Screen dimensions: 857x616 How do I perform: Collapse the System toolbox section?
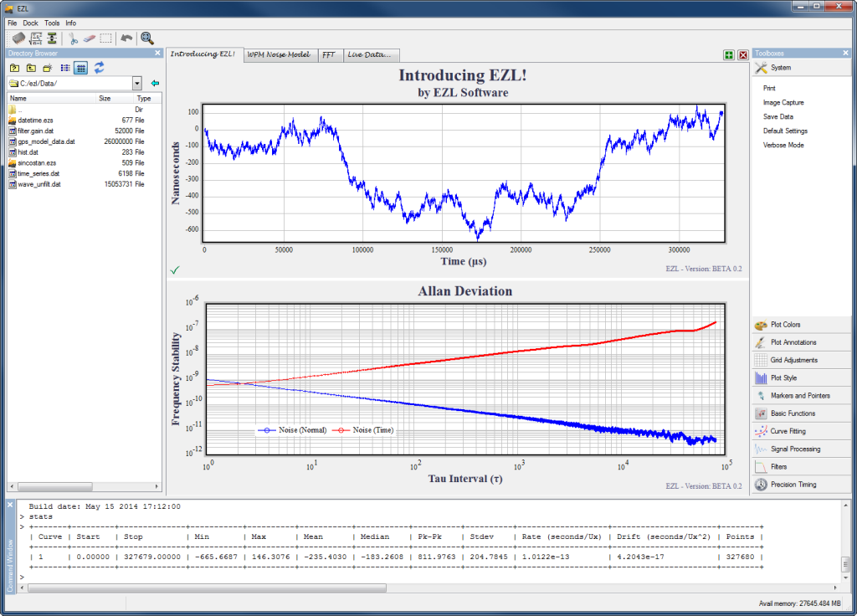coord(801,68)
